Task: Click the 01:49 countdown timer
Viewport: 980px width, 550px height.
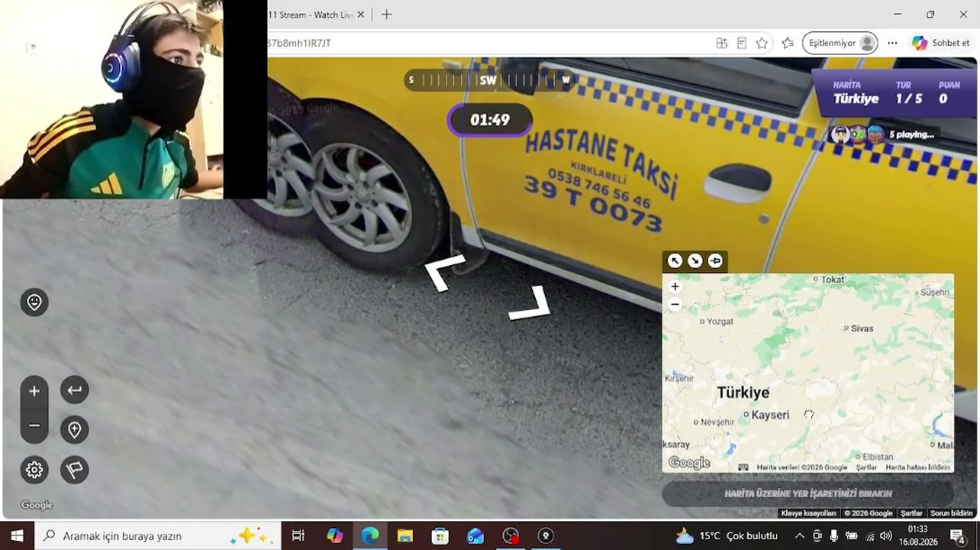Action: tap(490, 120)
